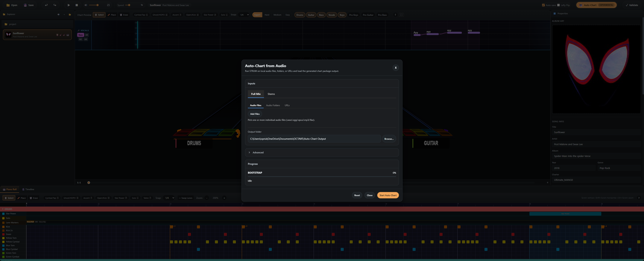The height and width of the screenshot is (261, 644).
Task: Click the BOOTSTRAP progress bar
Action: pyautogui.click(x=322, y=176)
